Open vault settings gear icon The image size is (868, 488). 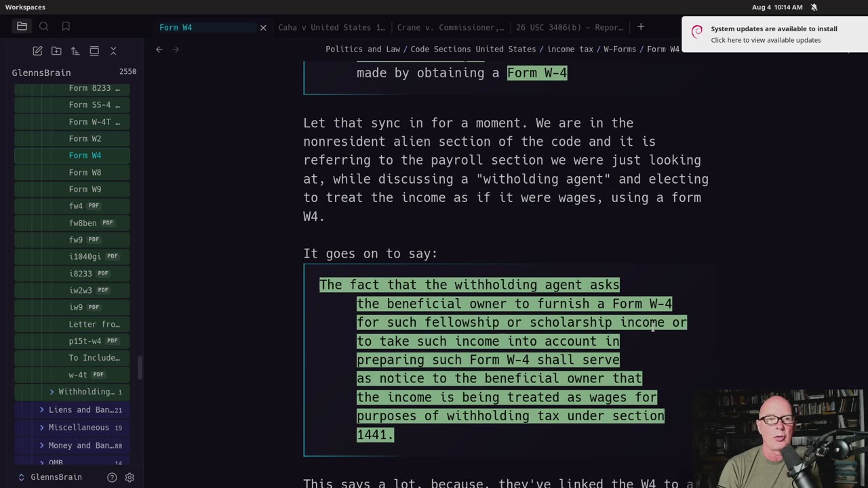pyautogui.click(x=130, y=477)
